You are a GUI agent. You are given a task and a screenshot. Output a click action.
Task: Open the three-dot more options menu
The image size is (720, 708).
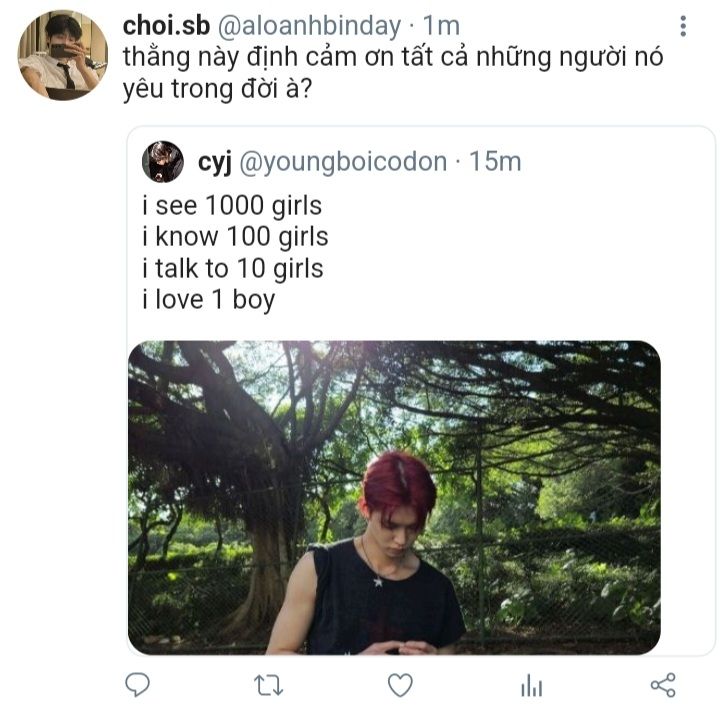tap(683, 26)
